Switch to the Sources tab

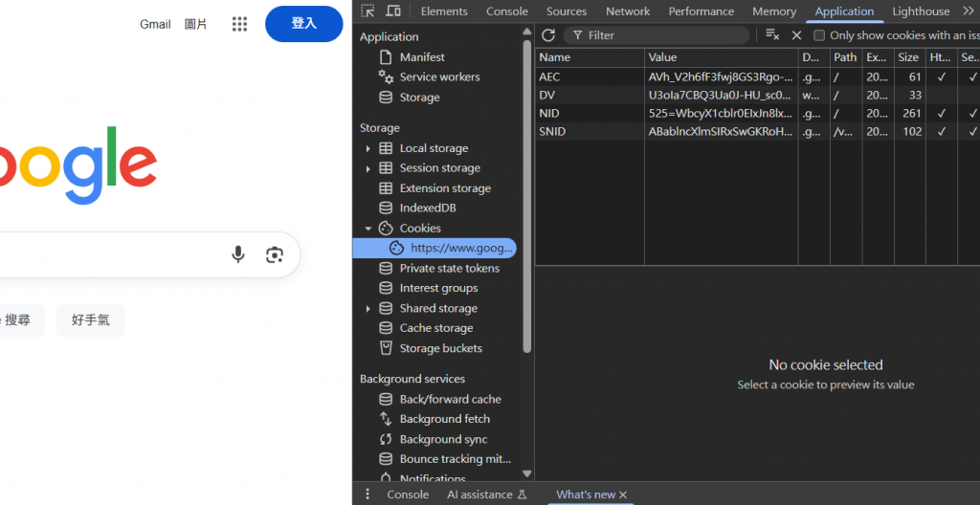coord(567,11)
